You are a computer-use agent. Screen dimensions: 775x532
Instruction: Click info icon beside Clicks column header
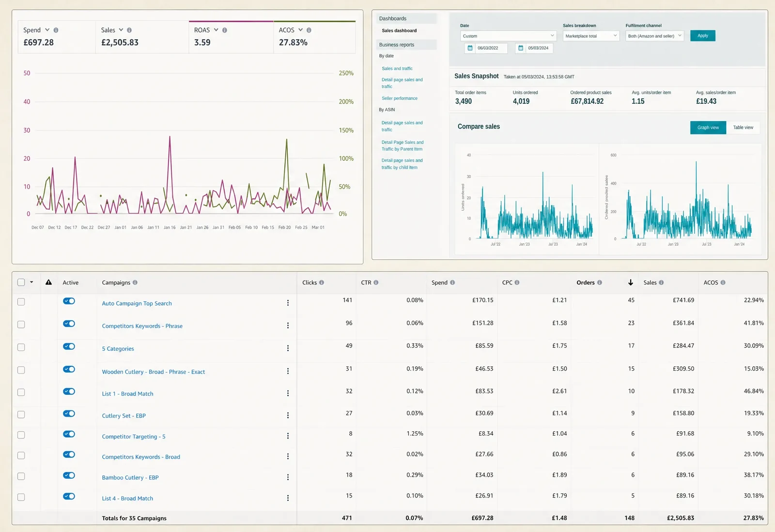pos(322,282)
